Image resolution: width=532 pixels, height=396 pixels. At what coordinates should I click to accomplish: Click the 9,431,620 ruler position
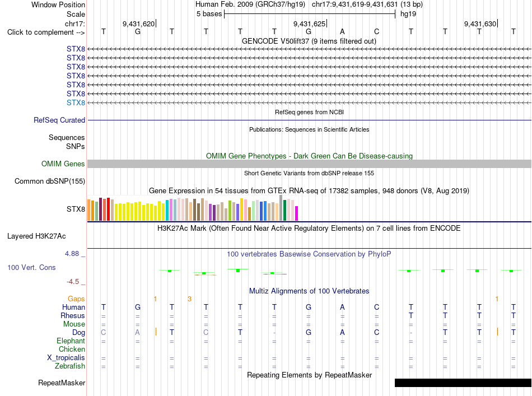click(x=138, y=24)
